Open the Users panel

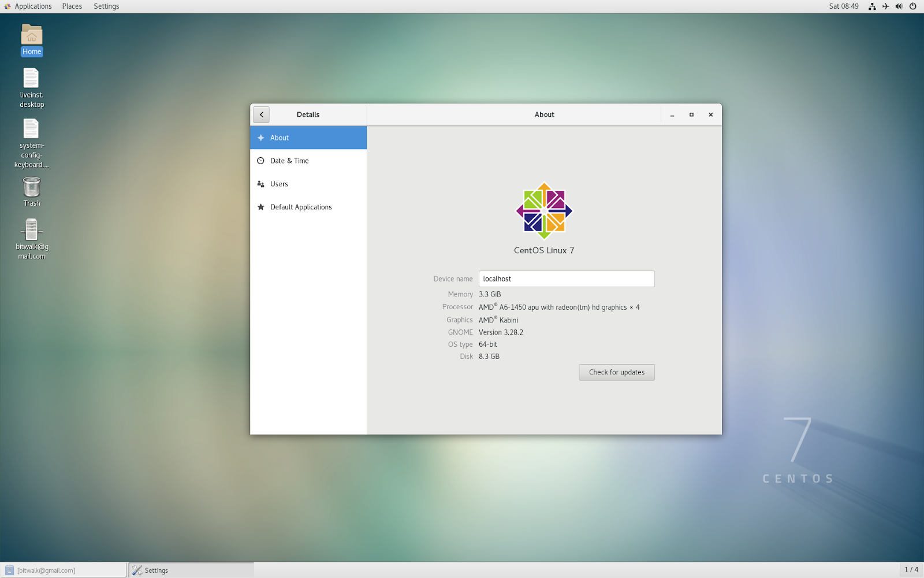(308, 184)
